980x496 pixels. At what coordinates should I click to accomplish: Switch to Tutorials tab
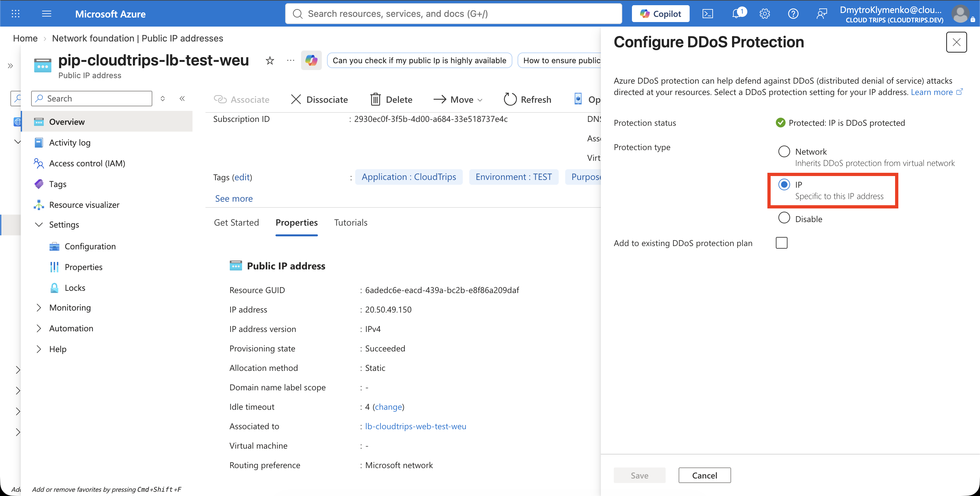(350, 222)
